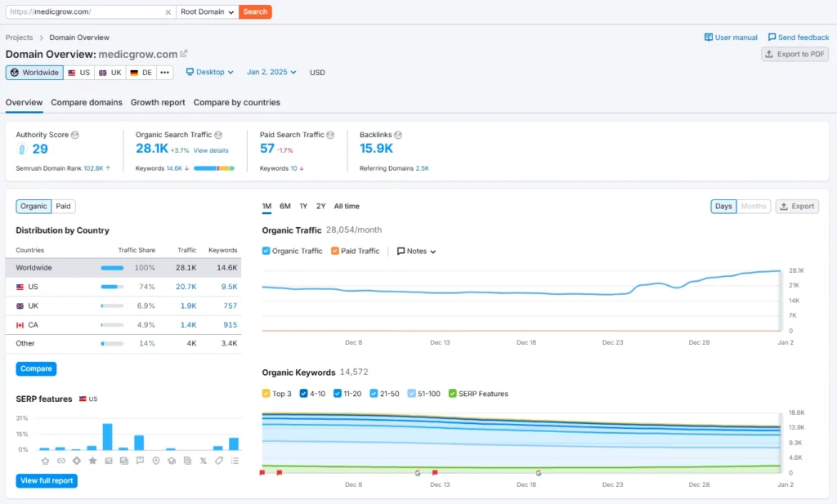837x504 pixels.
Task: Select the crown featured snippet SERP icon
Action: tap(45, 461)
